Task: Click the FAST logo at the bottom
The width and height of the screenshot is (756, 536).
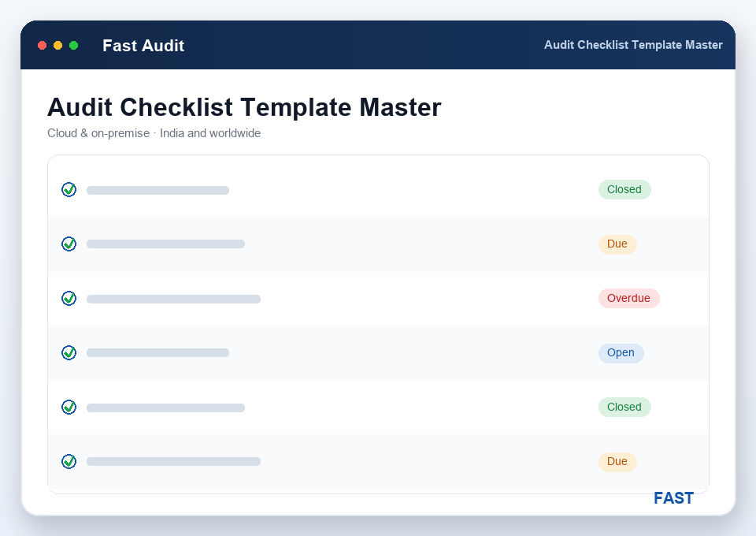Action: coord(673,498)
